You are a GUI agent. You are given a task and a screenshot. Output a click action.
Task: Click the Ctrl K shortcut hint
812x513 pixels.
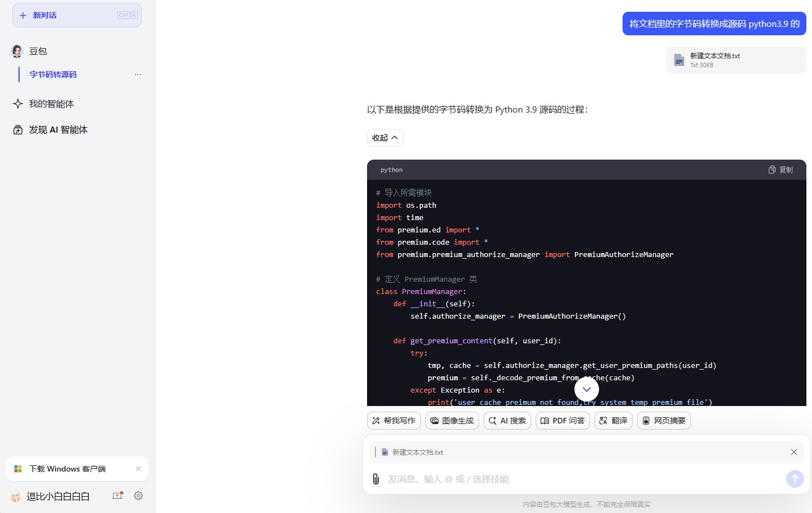tap(127, 15)
